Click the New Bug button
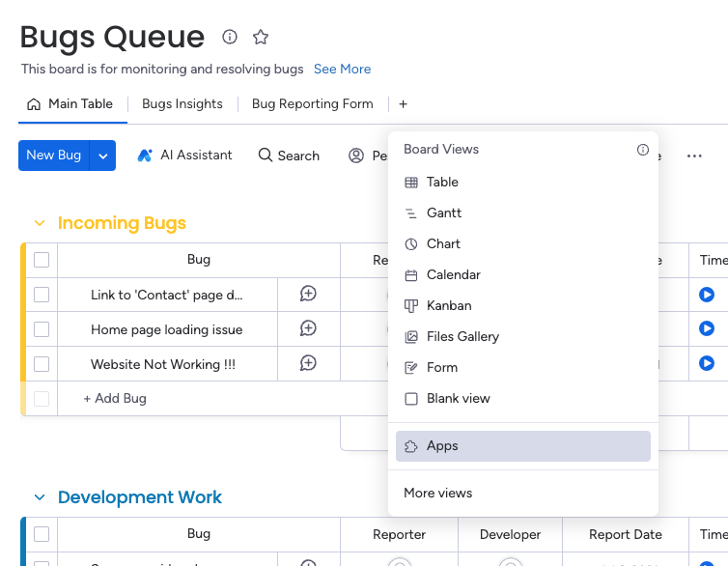 tap(54, 156)
